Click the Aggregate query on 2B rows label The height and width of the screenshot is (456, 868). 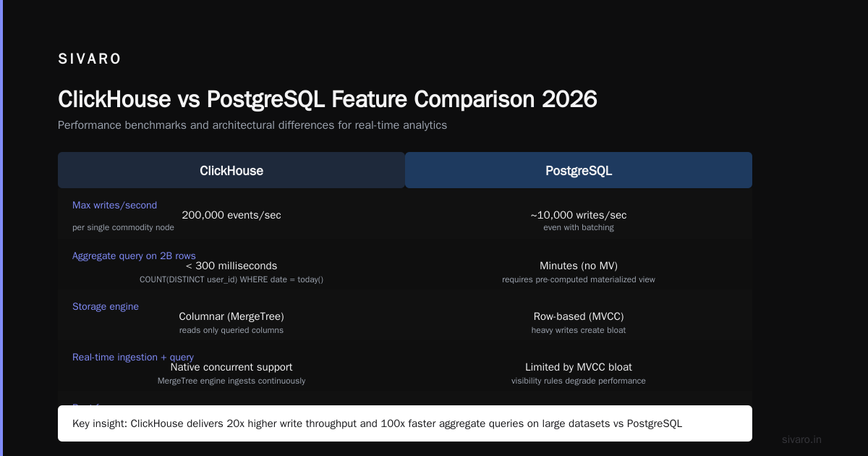point(134,256)
